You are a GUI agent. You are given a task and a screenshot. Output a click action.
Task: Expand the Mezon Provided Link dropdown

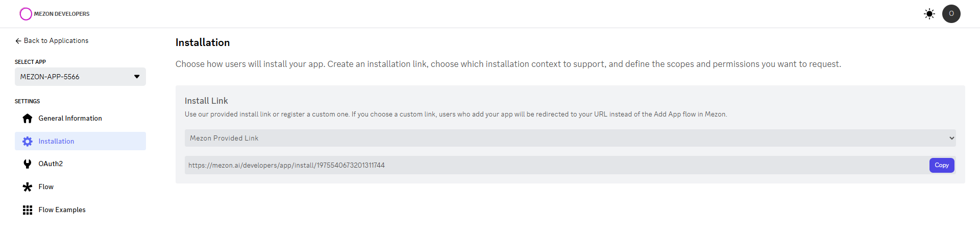pos(570,138)
